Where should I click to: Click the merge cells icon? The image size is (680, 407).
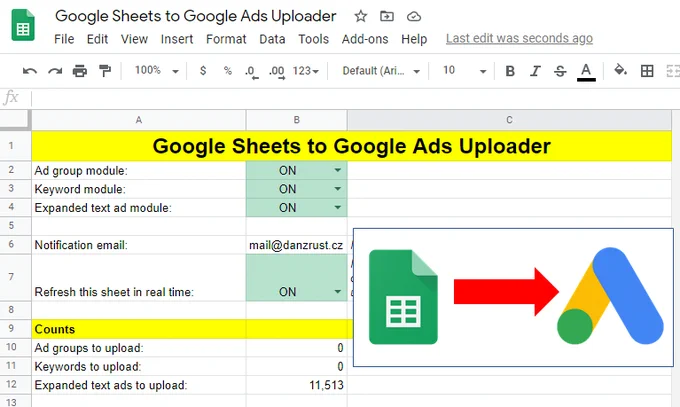[673, 71]
